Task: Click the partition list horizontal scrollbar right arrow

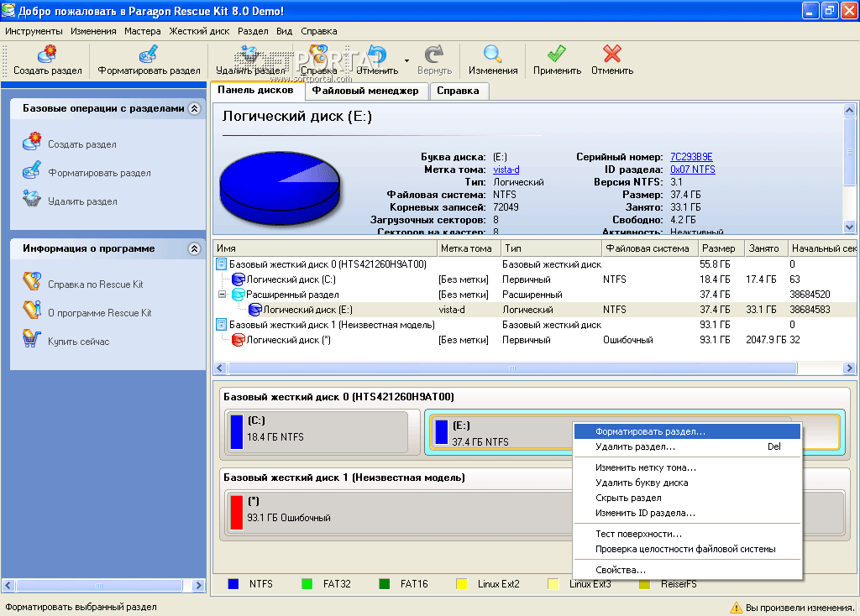Action: [x=849, y=368]
